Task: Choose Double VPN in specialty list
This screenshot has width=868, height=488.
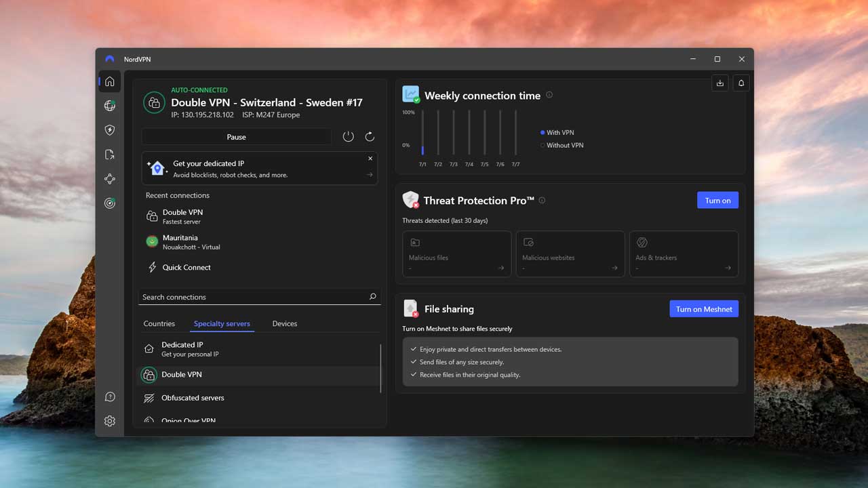Action: [258, 375]
